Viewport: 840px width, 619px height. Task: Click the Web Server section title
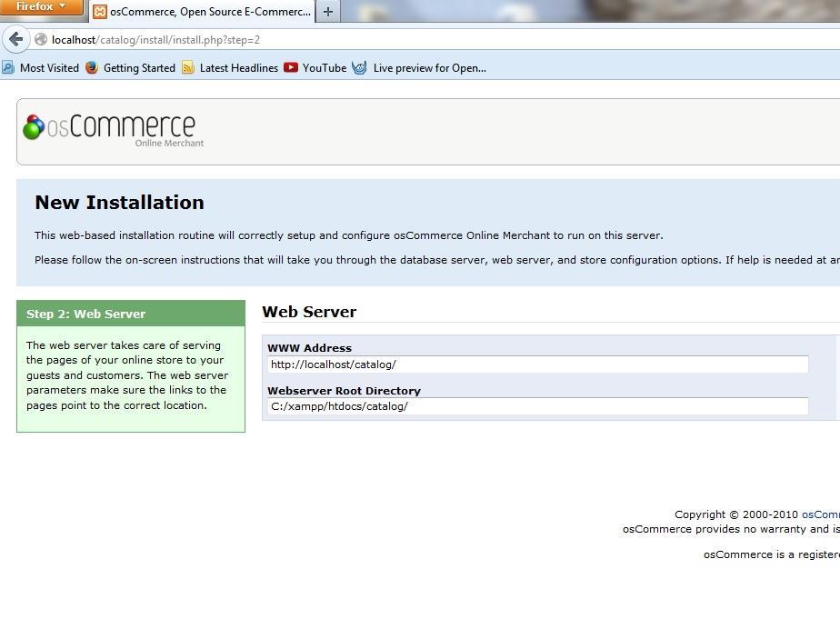(x=309, y=312)
